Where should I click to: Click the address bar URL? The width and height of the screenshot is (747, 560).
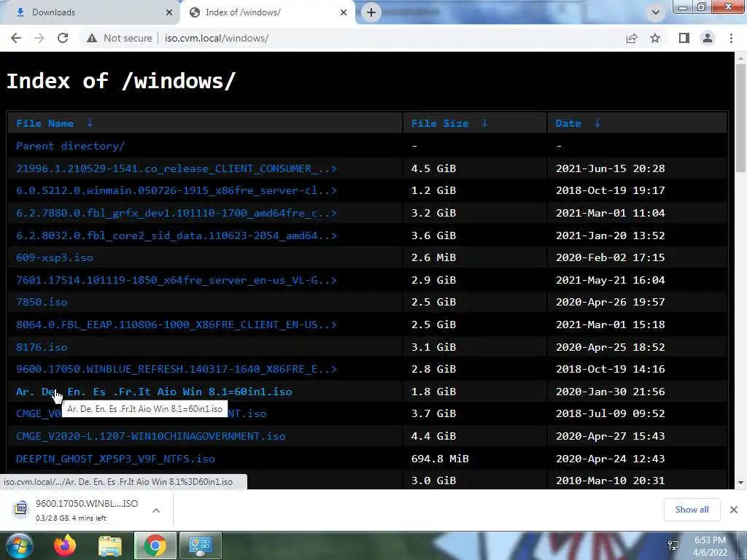tap(217, 38)
